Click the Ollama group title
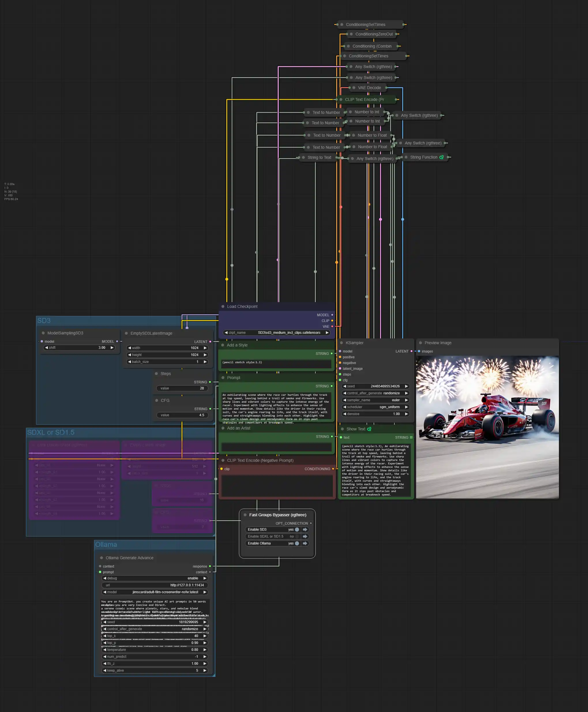Screen dimensions: 588x712 click(x=106, y=545)
